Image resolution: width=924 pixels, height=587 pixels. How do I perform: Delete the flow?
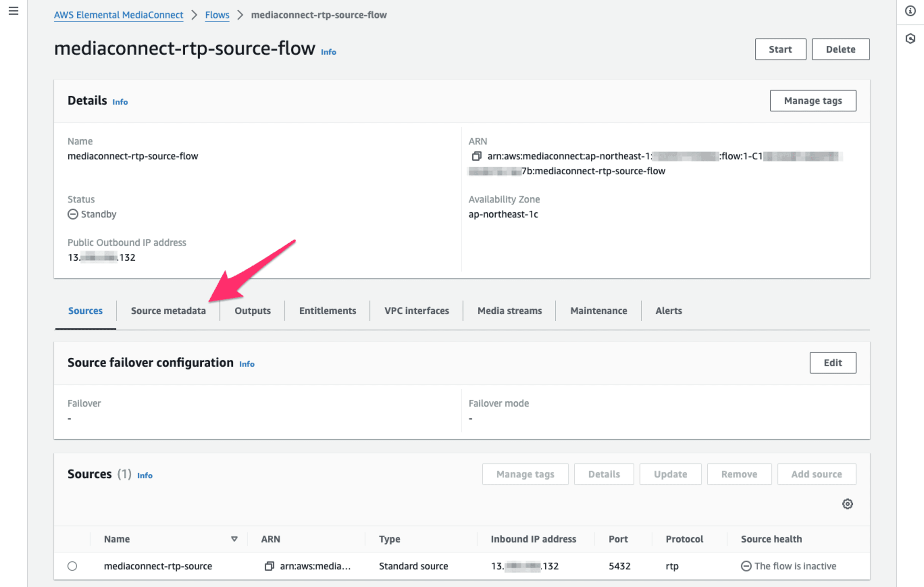tap(840, 49)
